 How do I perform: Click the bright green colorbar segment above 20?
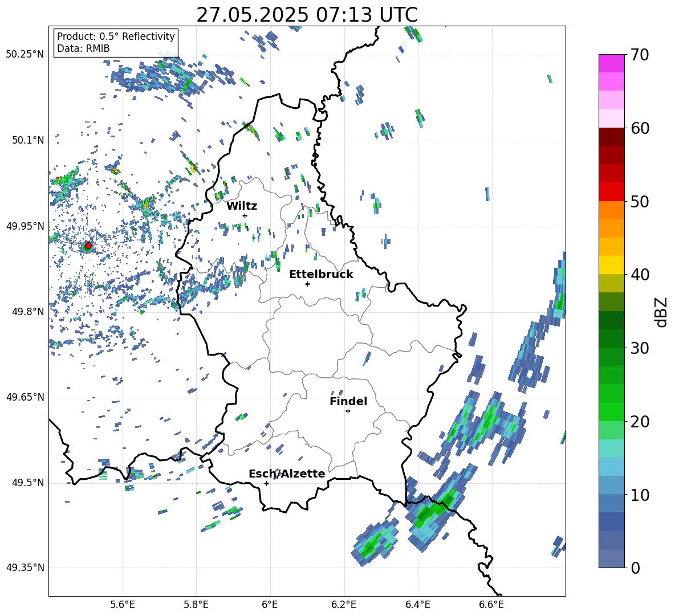[611, 412]
